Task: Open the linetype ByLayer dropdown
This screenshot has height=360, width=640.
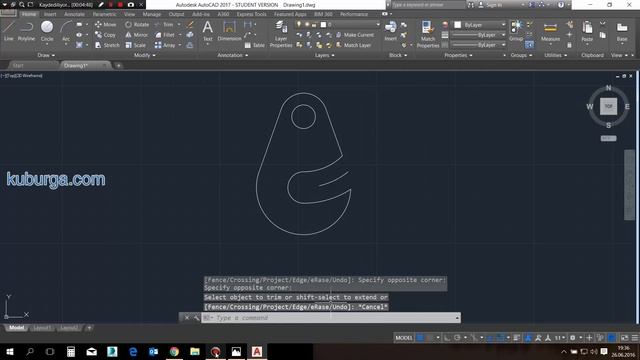Action: click(x=480, y=45)
